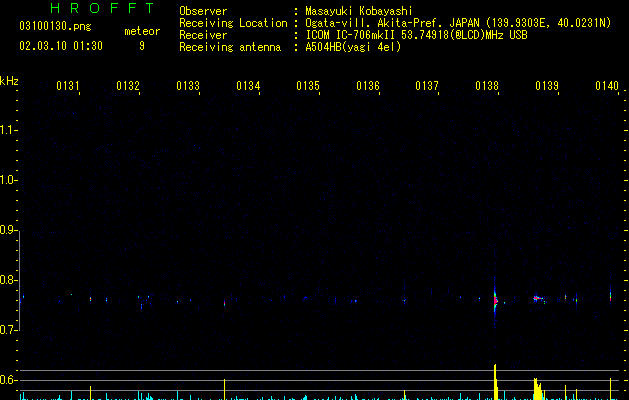
Task: Click the 0132 time marker
Action: [x=128, y=86]
